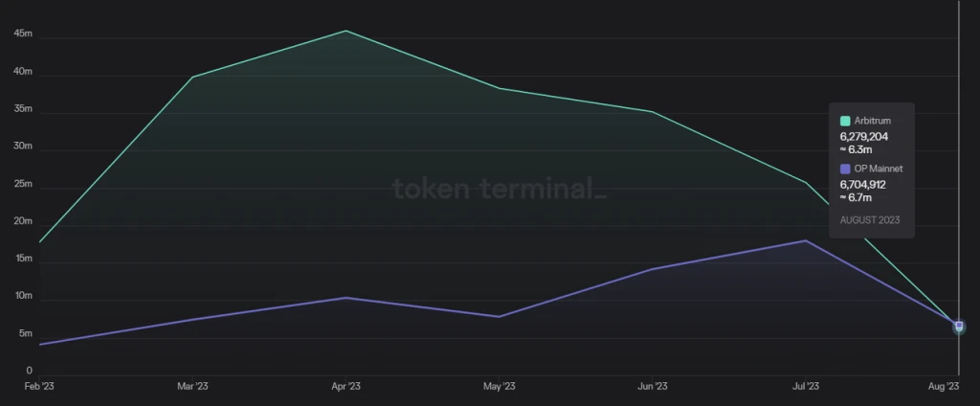Click the Feb '23 x-axis label
This screenshot has width=980, height=406.
[x=39, y=387]
